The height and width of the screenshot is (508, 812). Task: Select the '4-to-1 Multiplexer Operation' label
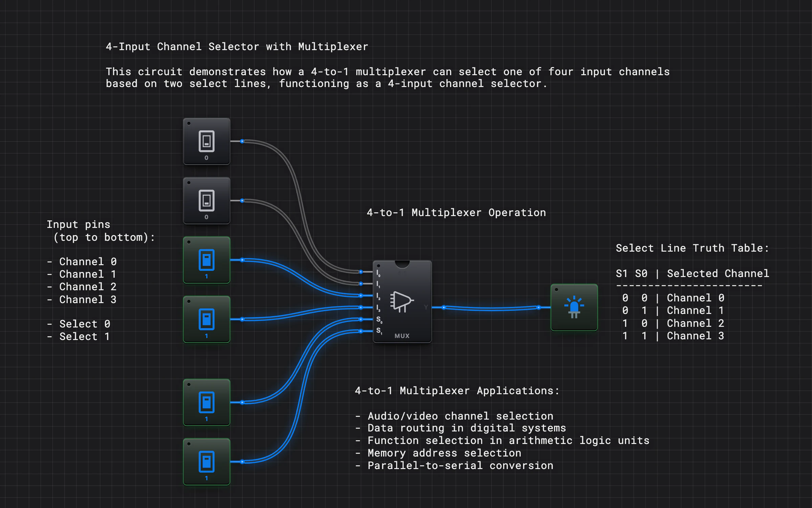tap(456, 212)
